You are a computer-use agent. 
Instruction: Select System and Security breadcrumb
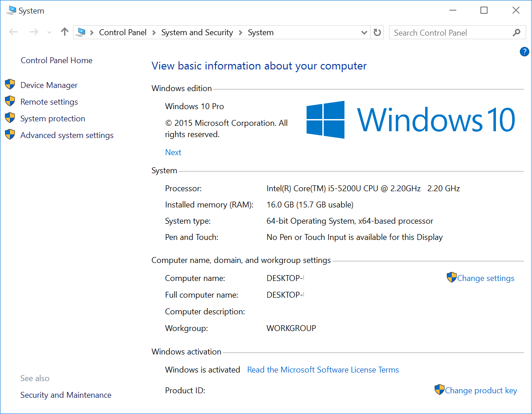[197, 32]
